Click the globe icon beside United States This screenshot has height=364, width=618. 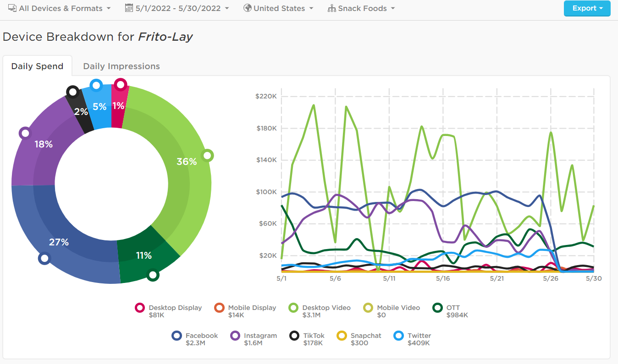click(248, 8)
